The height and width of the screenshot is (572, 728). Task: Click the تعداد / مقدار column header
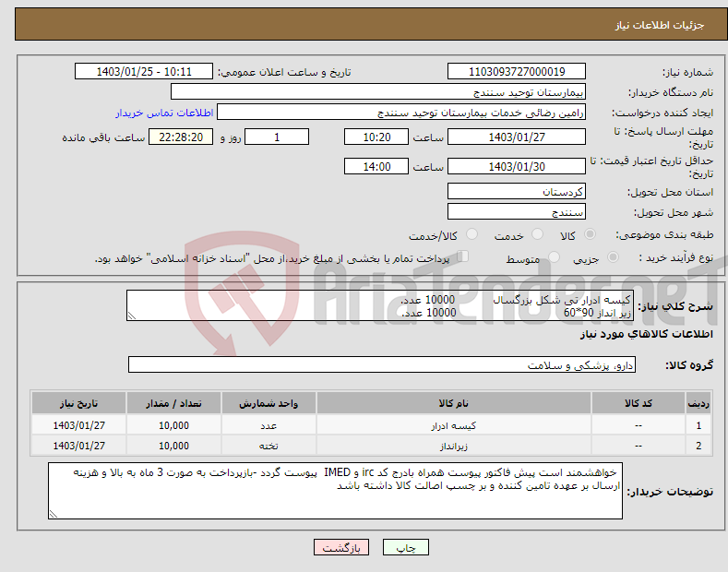tap(173, 403)
